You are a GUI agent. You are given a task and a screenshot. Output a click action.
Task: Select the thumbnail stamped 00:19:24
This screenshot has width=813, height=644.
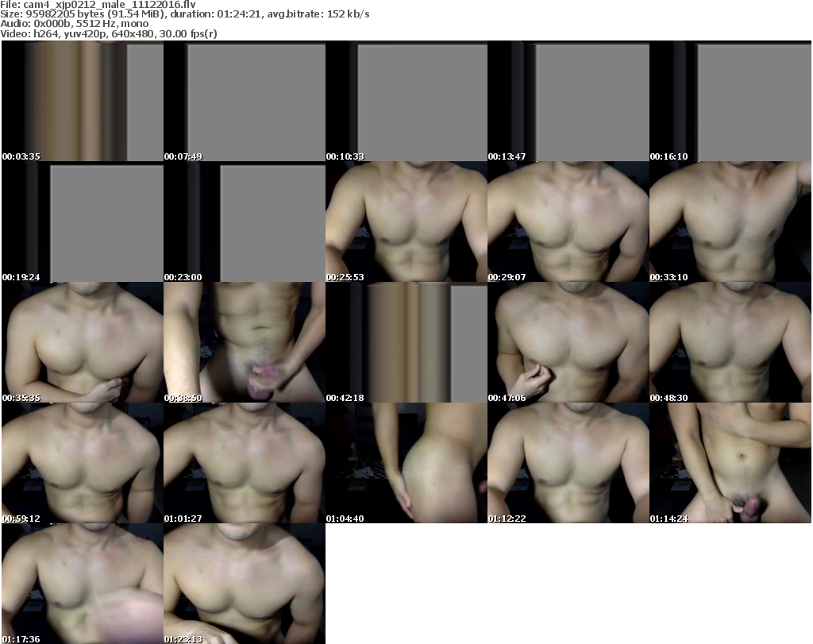tap(83, 222)
